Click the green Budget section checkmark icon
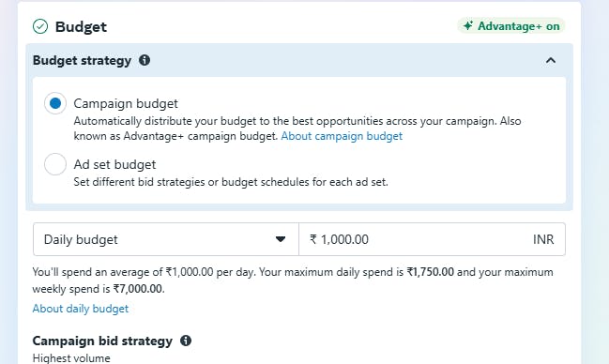 pyautogui.click(x=40, y=27)
